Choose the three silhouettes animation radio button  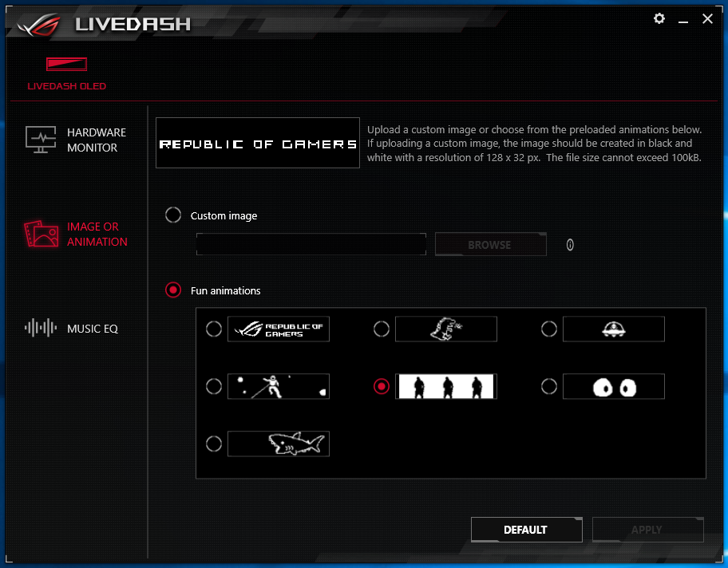click(x=382, y=386)
